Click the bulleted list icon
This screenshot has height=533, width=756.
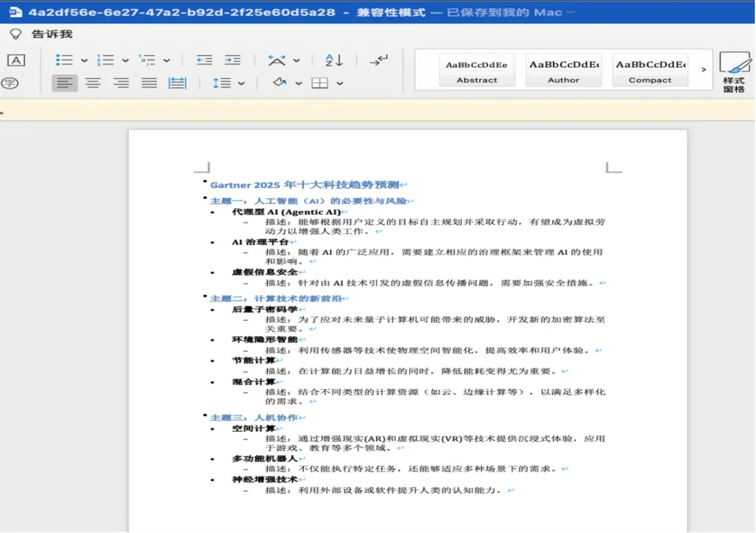pyautogui.click(x=64, y=60)
